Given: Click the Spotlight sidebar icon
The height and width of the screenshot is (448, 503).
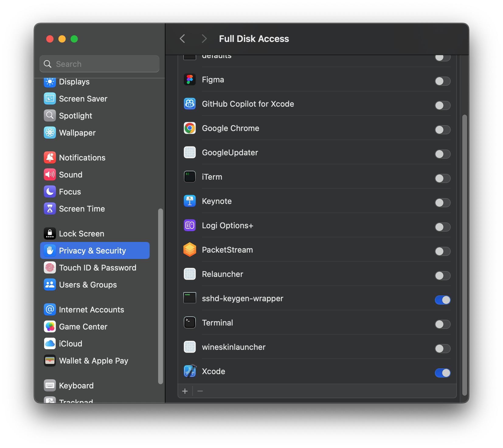Looking at the screenshot, I should (x=50, y=115).
